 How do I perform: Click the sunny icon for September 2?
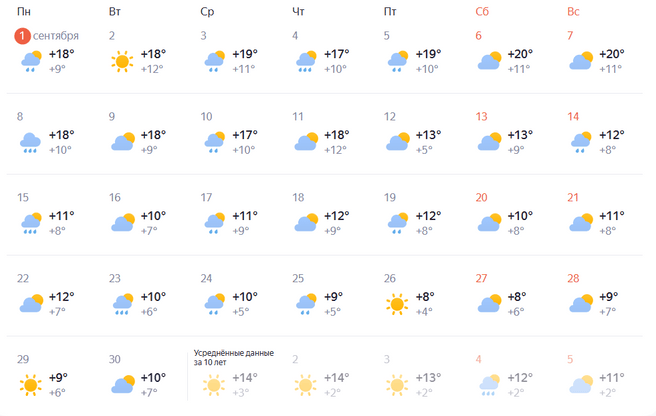(x=122, y=61)
